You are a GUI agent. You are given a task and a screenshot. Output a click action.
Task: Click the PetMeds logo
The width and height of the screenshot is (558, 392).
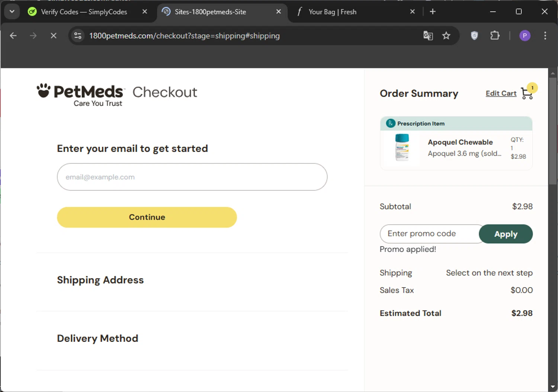click(80, 95)
